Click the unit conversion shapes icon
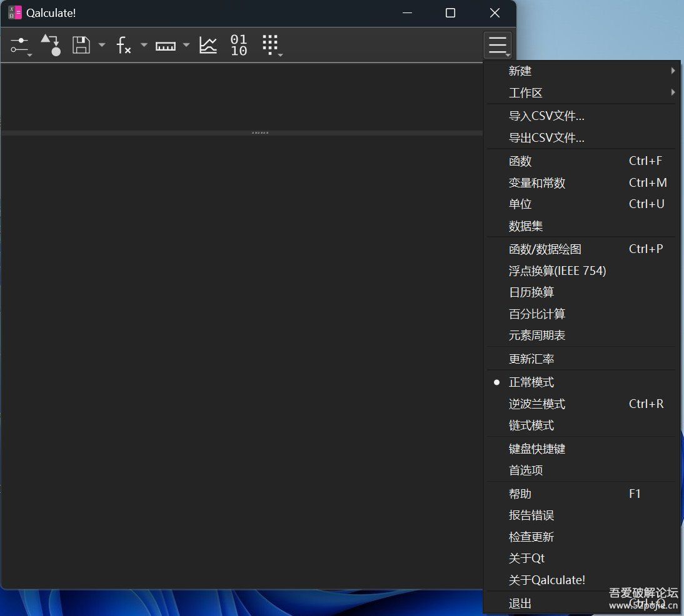 tap(51, 46)
